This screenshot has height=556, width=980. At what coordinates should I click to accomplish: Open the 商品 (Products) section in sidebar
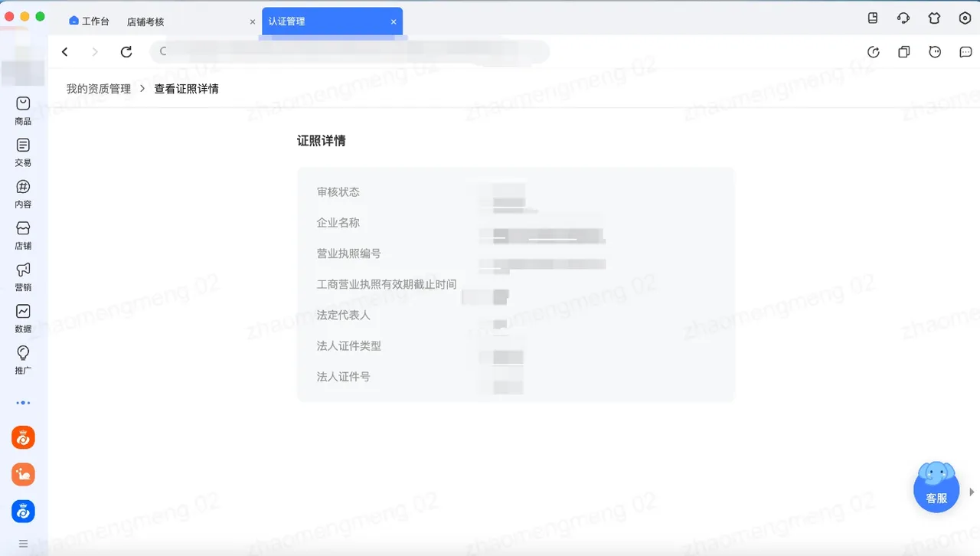(23, 110)
